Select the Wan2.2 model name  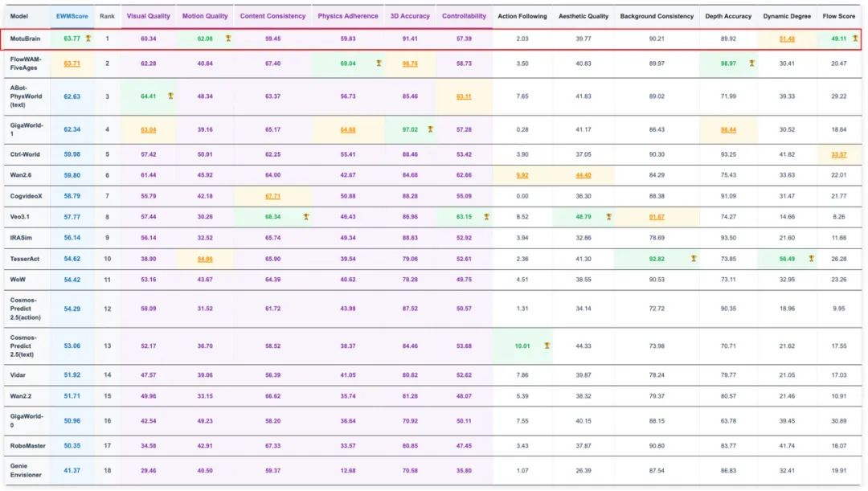(20, 396)
